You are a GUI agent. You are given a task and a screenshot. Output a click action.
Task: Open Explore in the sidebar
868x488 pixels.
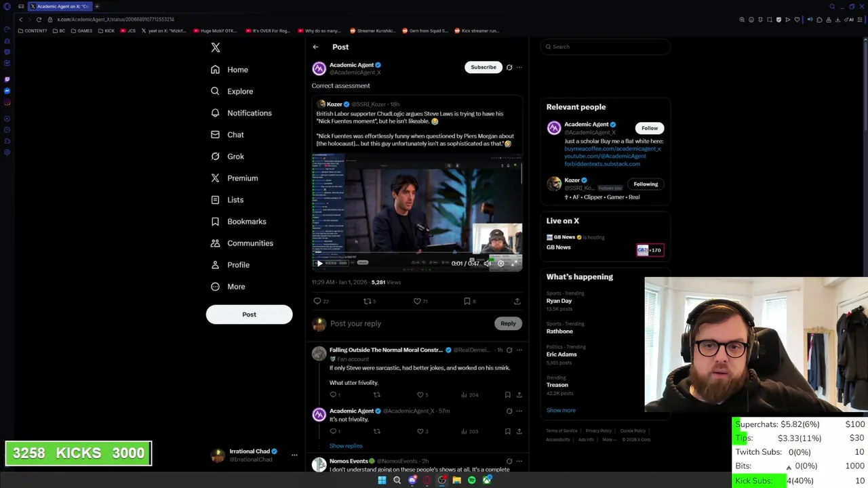232,91
